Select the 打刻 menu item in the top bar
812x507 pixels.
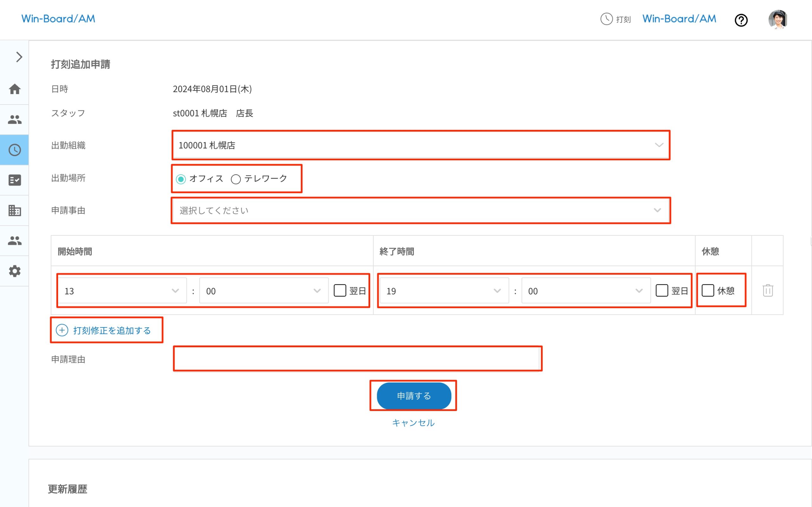click(616, 19)
